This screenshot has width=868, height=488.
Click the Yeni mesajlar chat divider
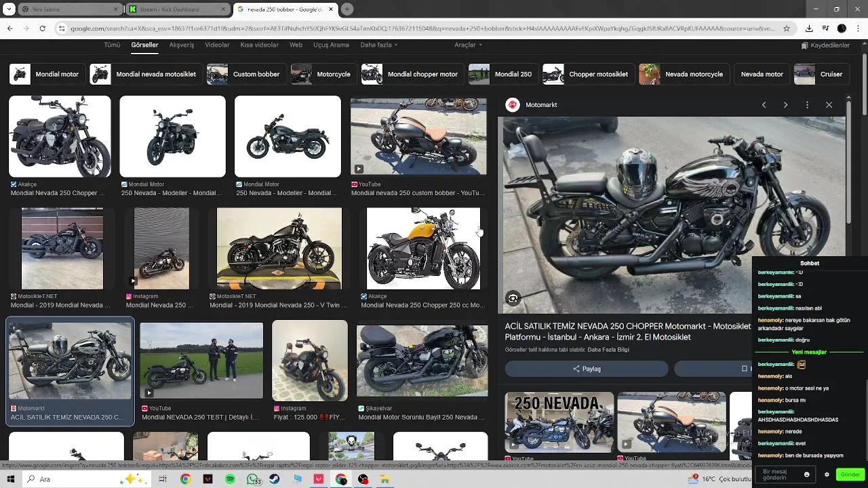[x=809, y=352]
